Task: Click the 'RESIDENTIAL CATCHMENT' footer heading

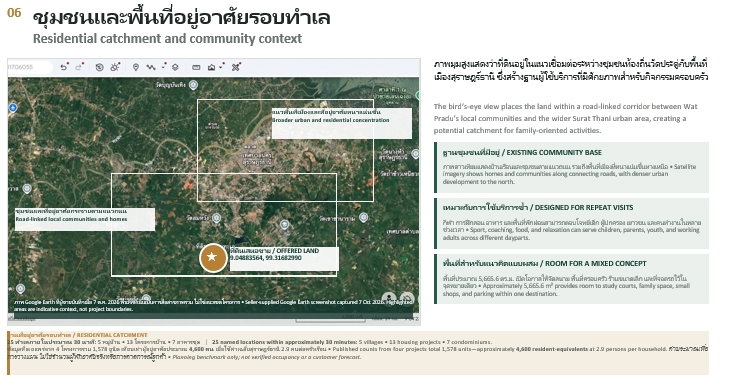Action: coord(112,335)
